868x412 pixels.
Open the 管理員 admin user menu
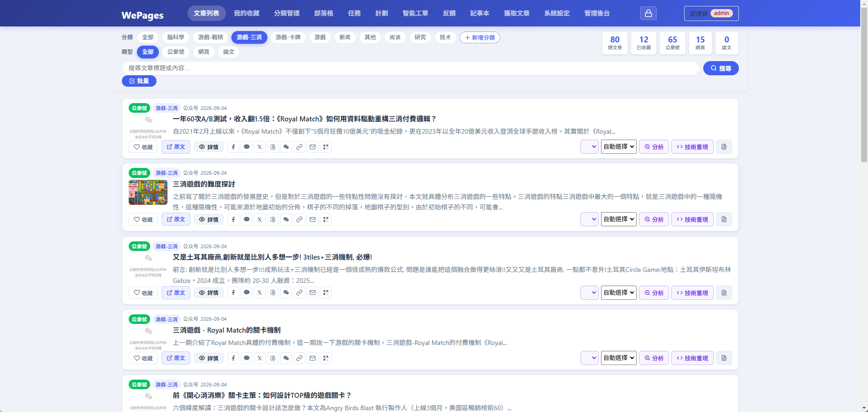[711, 13]
